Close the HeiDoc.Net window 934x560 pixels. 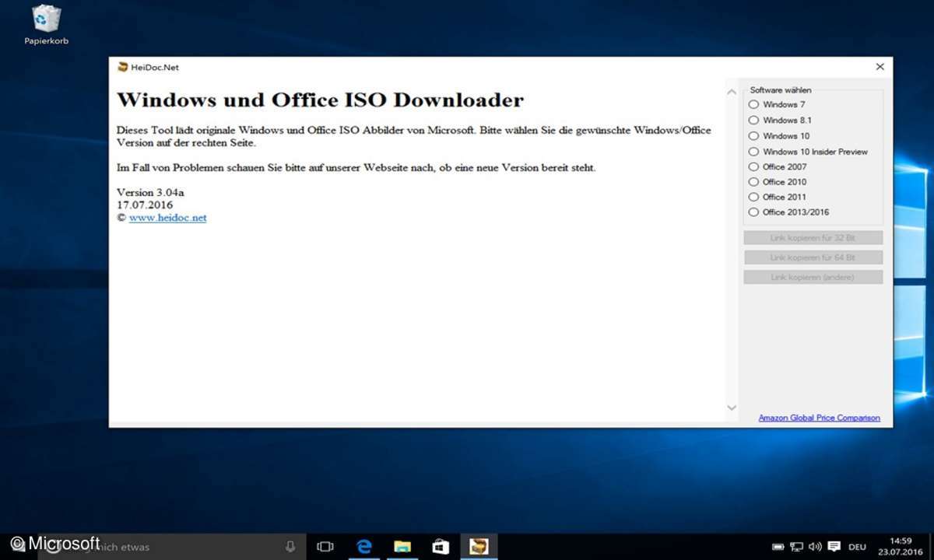pos(880,67)
